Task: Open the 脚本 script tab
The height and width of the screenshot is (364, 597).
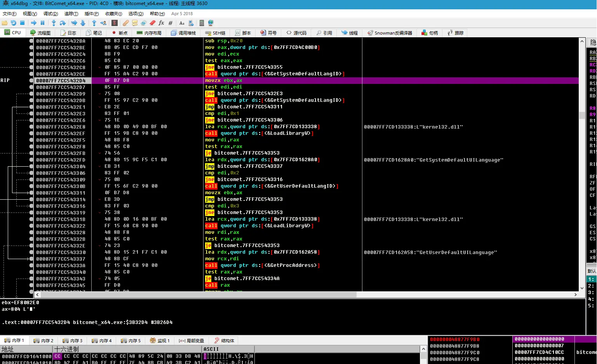Action: (x=243, y=33)
